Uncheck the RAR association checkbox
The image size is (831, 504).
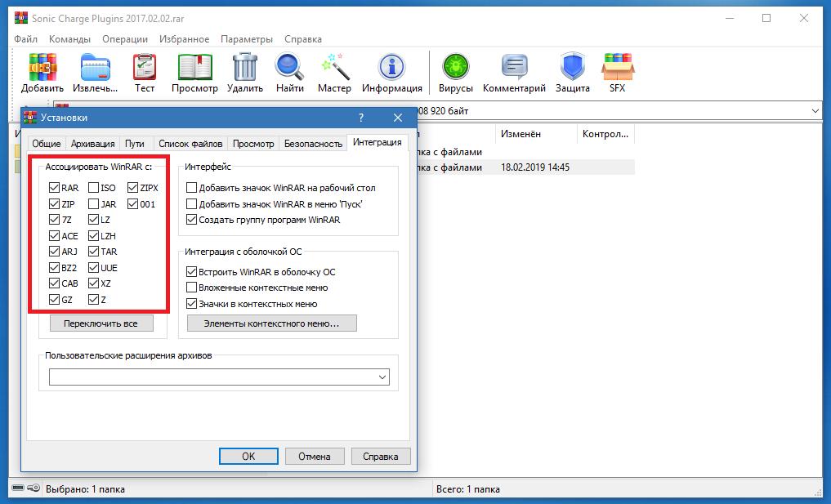click(x=54, y=188)
